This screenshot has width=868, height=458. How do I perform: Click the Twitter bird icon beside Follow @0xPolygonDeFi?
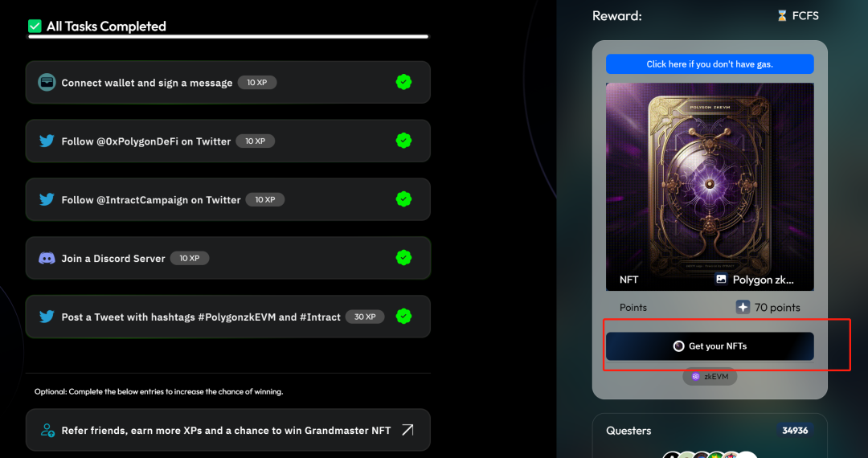[x=47, y=141]
